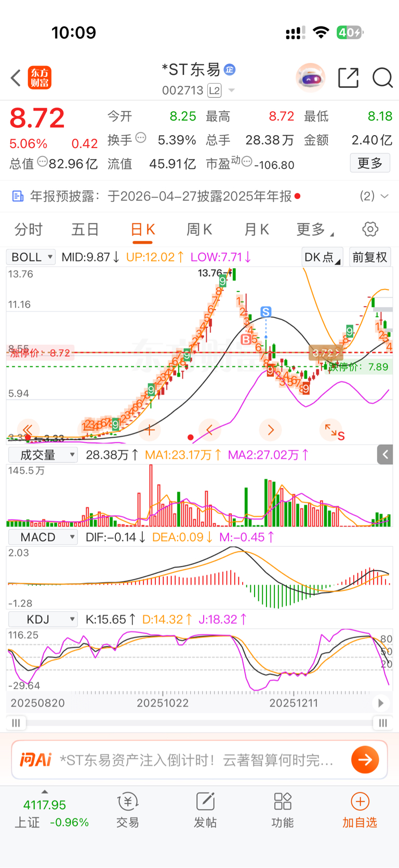Screen dimensions: 399x868
Task: Switch to 月K chart tab
Action: click(x=256, y=229)
